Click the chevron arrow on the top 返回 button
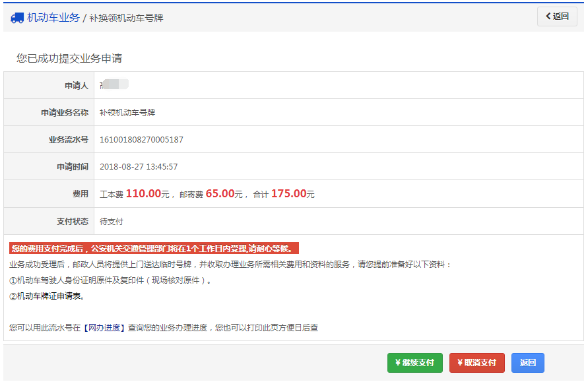588x384 pixels. coord(548,16)
